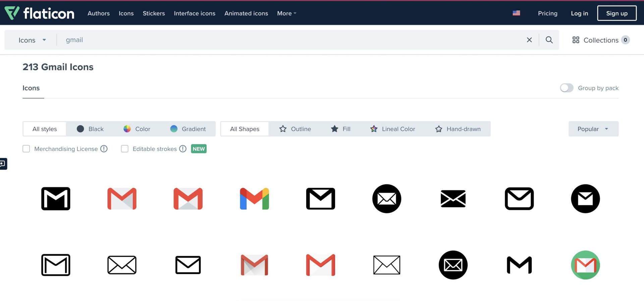
Task: Click the magnifying glass search icon
Action: click(x=549, y=40)
